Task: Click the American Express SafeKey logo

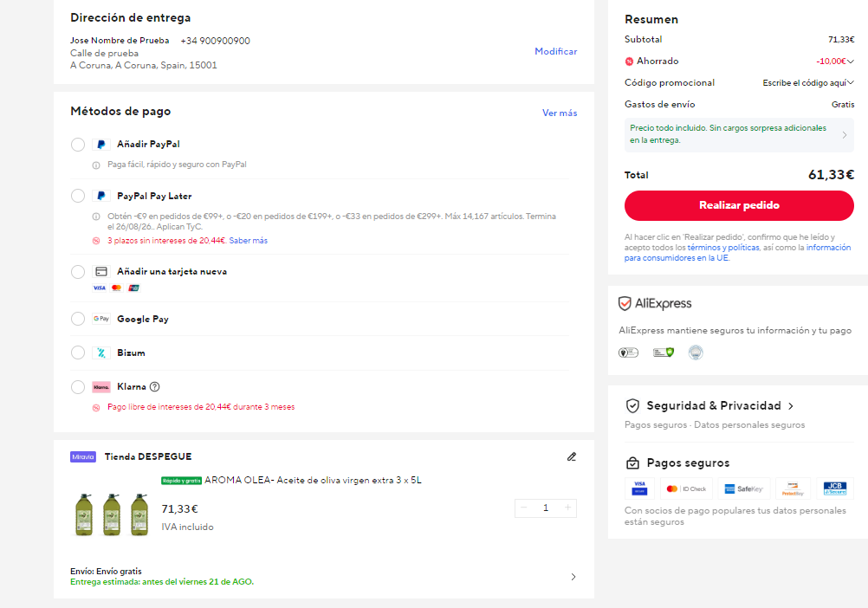Action: pos(744,488)
